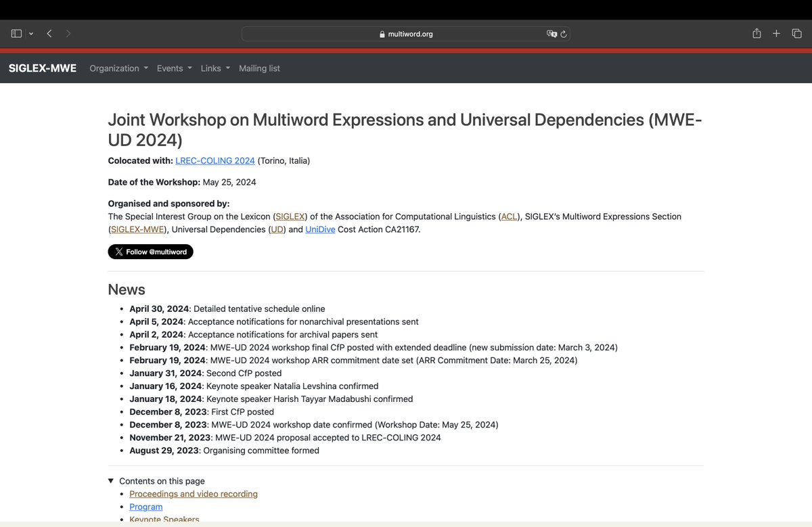
Task: Open sidebar options dropdown arrow
Action: coord(31,34)
